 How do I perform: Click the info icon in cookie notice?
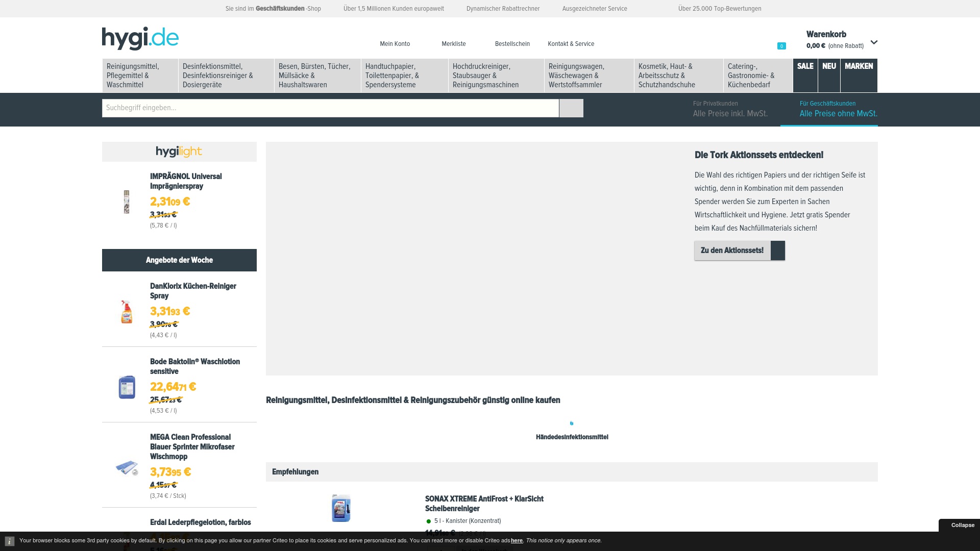click(10, 541)
